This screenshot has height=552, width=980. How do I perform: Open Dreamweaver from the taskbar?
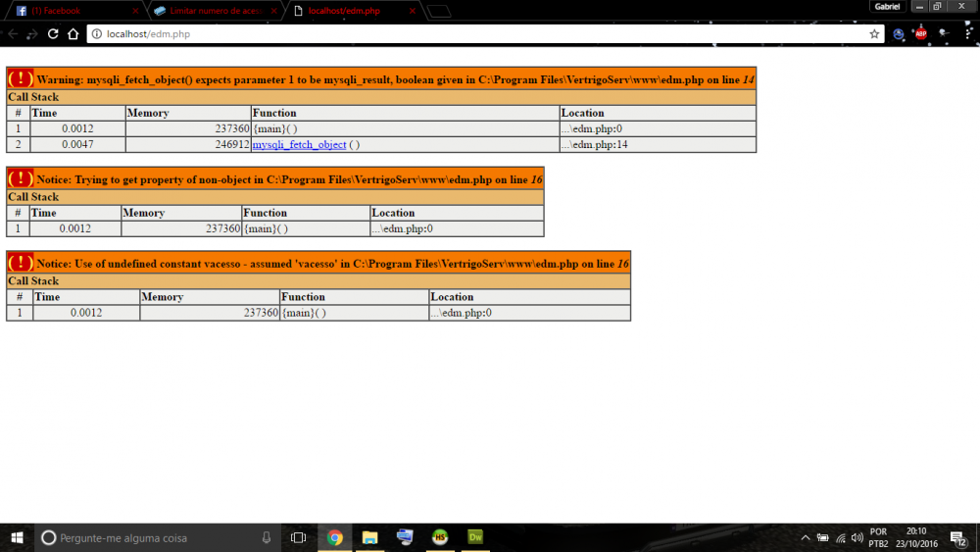475,537
